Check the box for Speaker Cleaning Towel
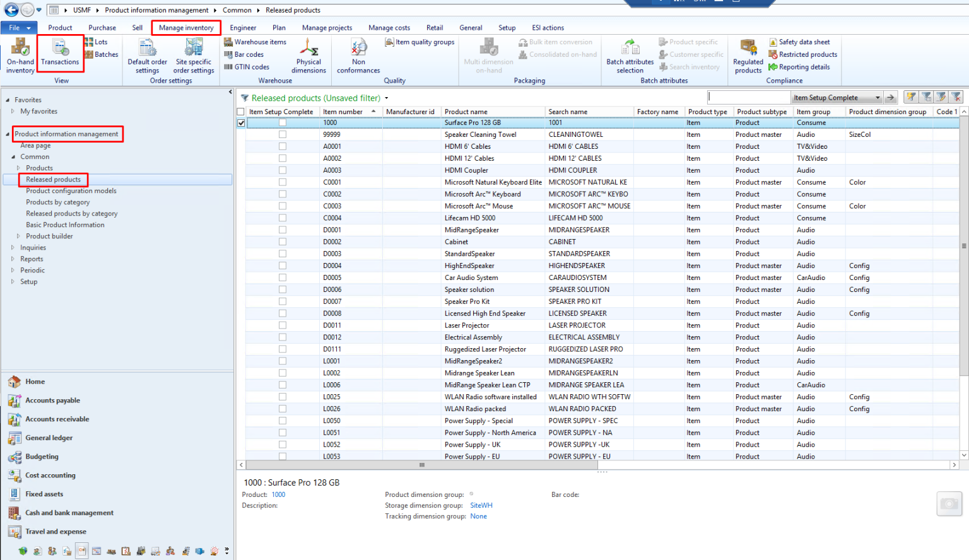 click(282, 134)
